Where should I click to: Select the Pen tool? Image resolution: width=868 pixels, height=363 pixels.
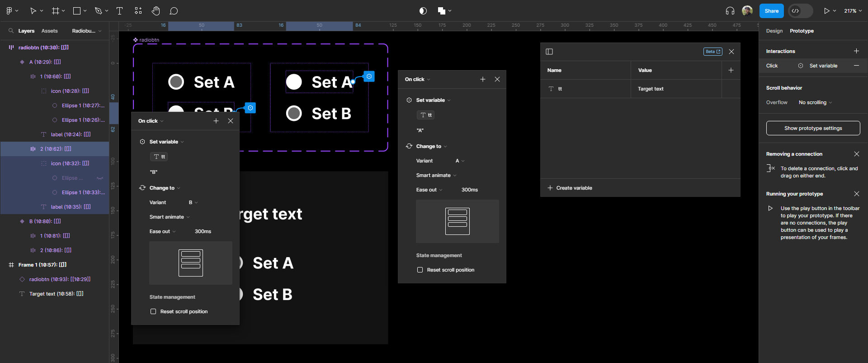99,11
